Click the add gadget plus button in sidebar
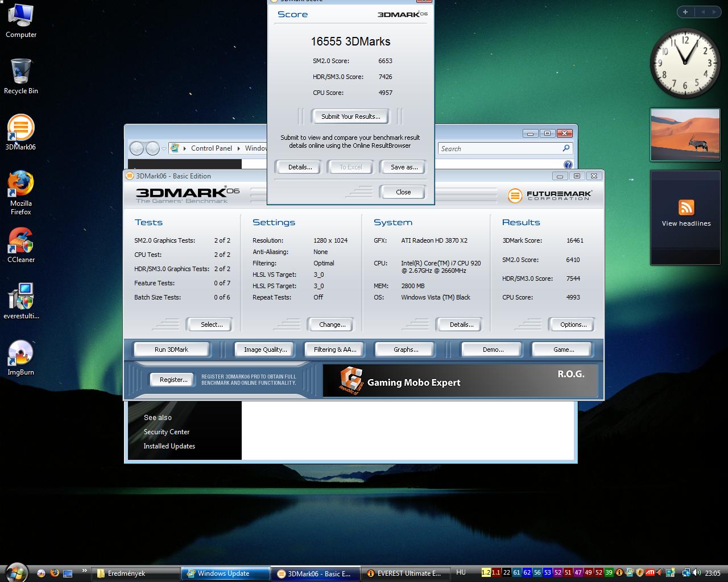Viewport: 728px width, 582px height. [x=685, y=12]
